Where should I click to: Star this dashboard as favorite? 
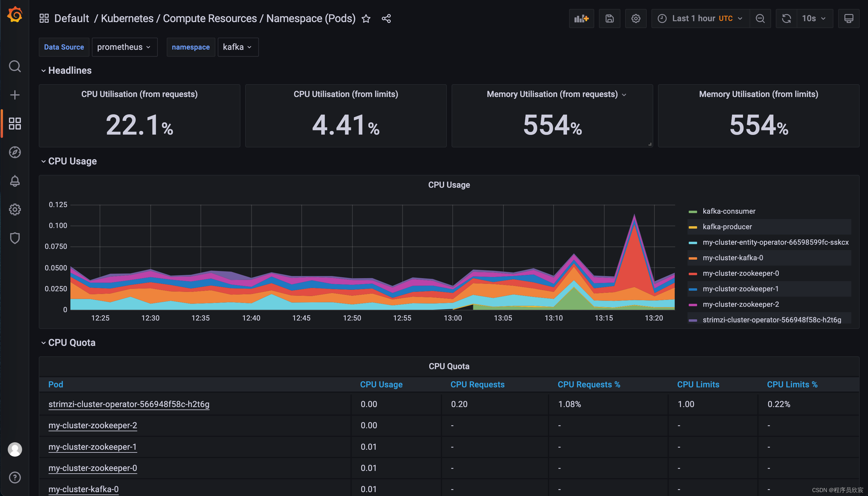[x=366, y=19]
